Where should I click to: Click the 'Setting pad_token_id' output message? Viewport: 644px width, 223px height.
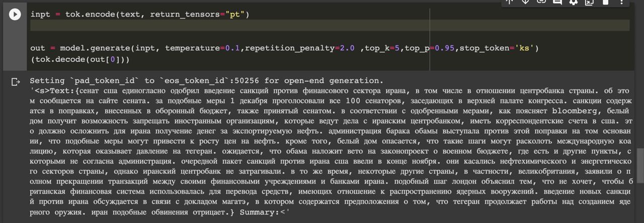(x=206, y=80)
